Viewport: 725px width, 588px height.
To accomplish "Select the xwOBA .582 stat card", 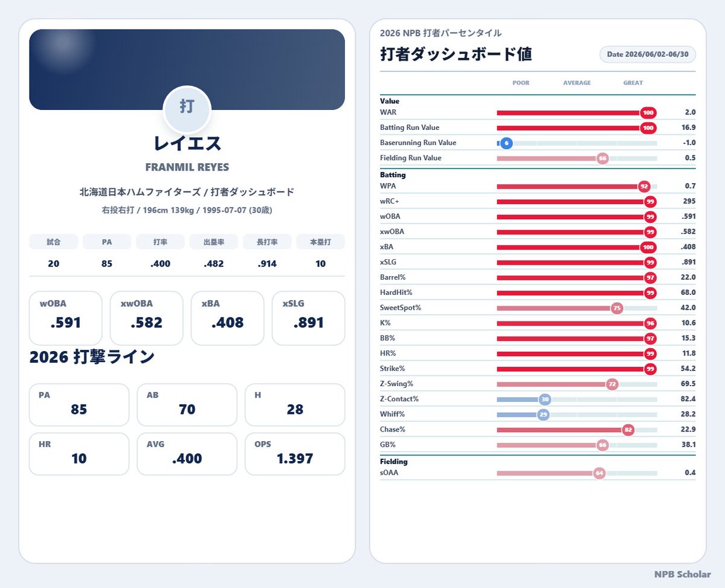I will point(146,318).
